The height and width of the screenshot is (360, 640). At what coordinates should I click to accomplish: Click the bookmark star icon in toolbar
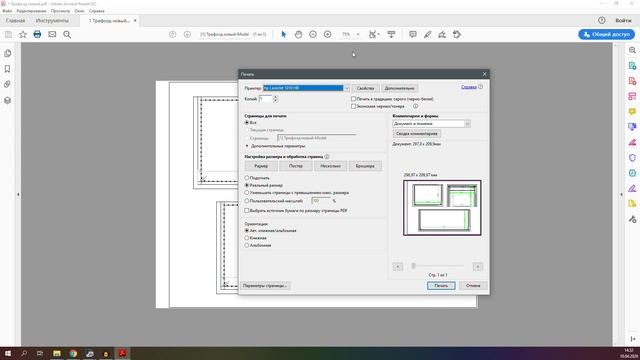pyautogui.click(x=23, y=35)
